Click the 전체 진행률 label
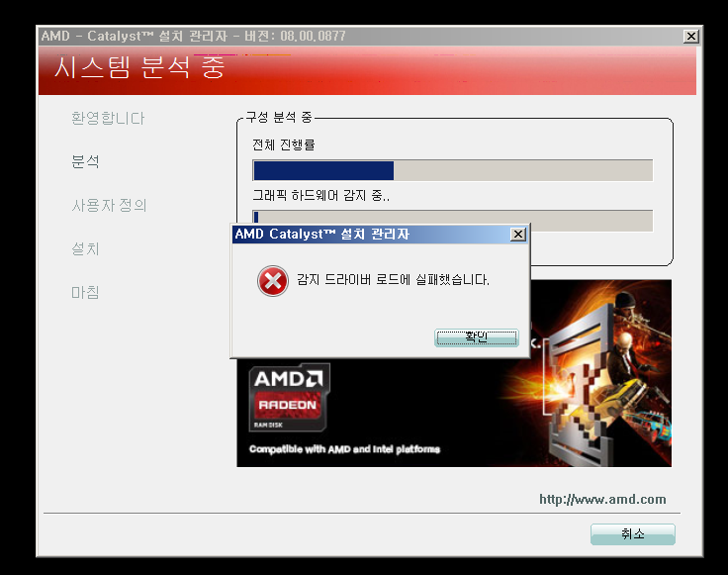 click(x=283, y=144)
